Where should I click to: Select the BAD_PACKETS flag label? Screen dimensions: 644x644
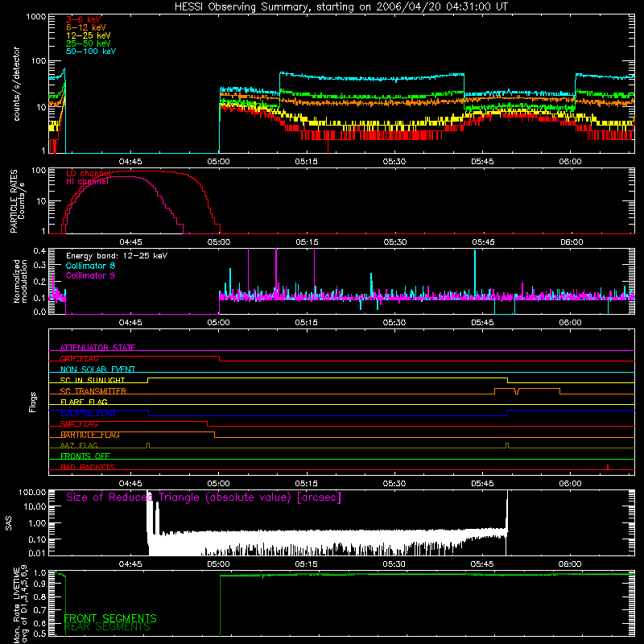(88, 467)
